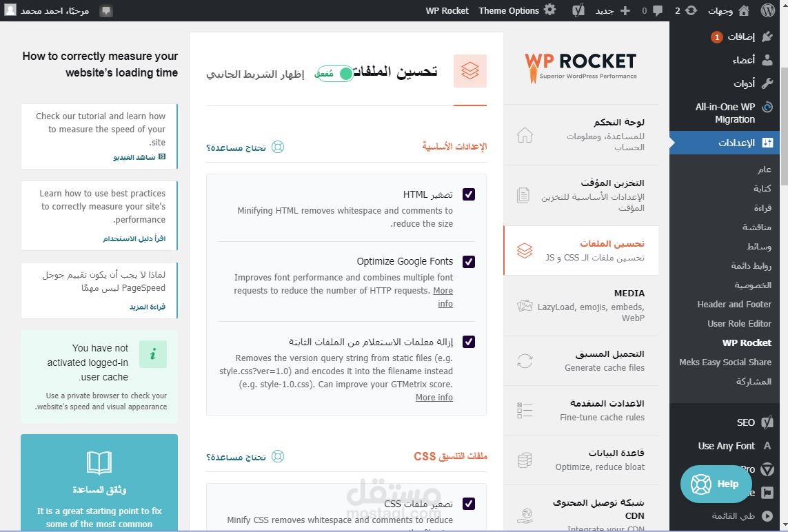Click the refresh icon in التحميل المسبق tab
Screen dimensions: 788x532
[525, 360]
